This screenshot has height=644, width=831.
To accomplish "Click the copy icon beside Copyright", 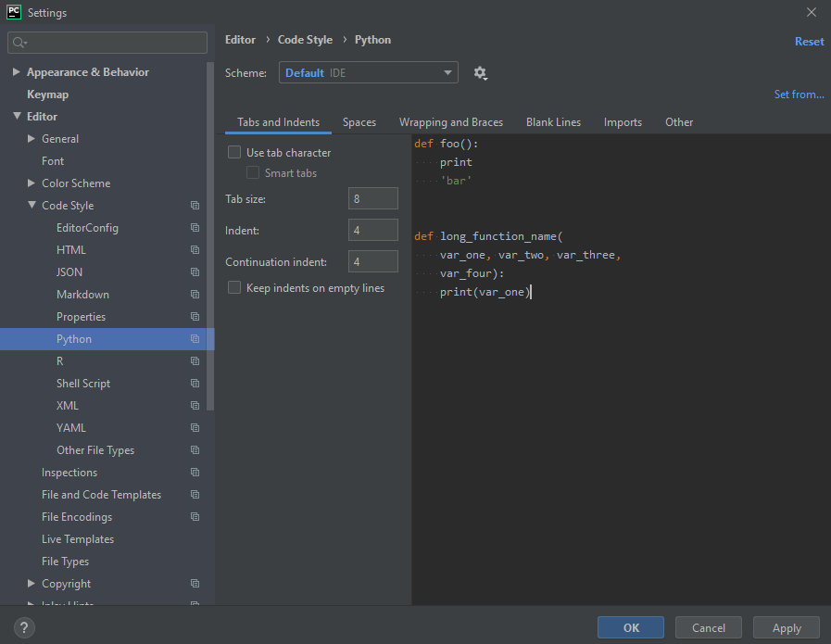I will point(195,584).
